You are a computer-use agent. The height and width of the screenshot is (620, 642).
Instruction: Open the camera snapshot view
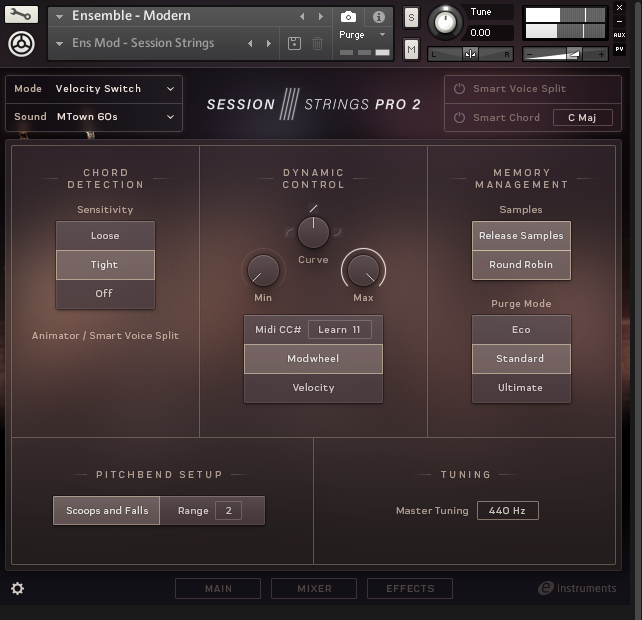348,17
